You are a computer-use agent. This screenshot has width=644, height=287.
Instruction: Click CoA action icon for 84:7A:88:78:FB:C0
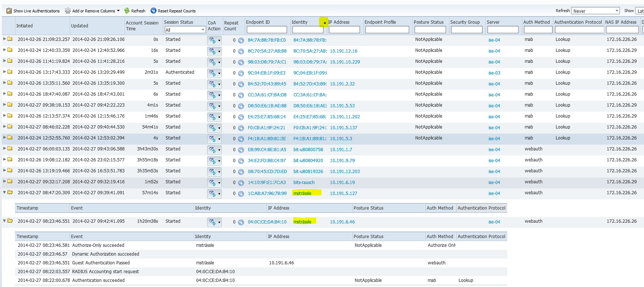[213, 41]
